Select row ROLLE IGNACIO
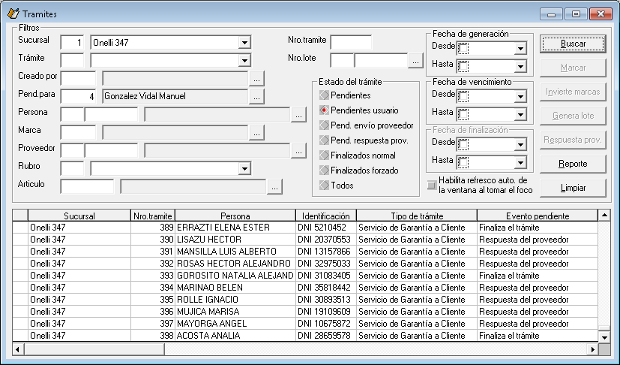The height and width of the screenshot is (365, 620). pyautogui.click(x=305, y=300)
